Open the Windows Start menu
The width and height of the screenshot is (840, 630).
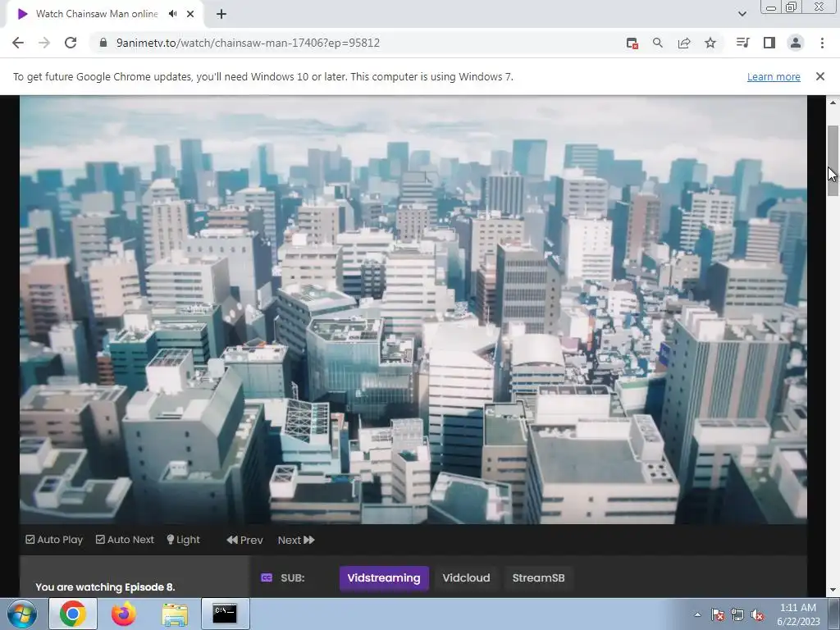pos(22,614)
